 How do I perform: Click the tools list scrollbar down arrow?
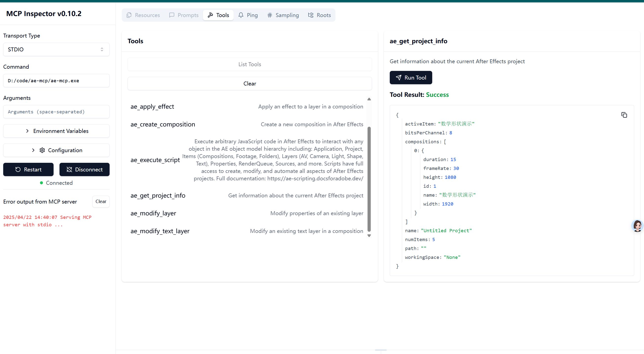(369, 235)
